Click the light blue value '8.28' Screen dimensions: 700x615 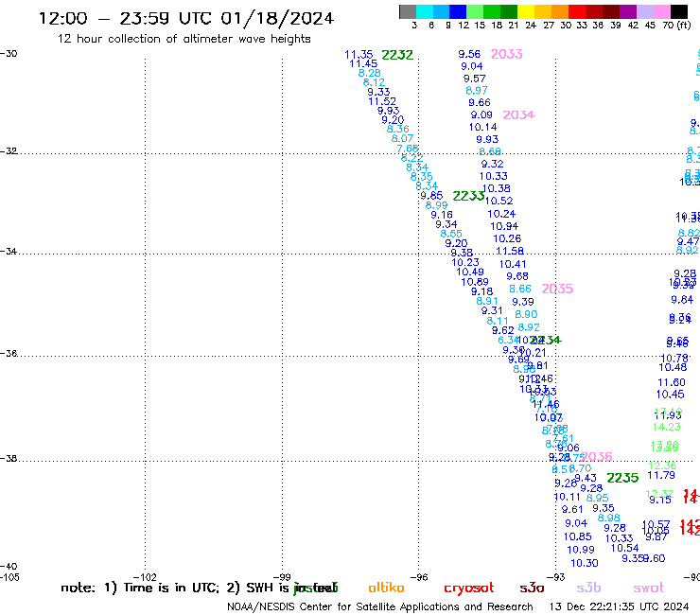[370, 73]
